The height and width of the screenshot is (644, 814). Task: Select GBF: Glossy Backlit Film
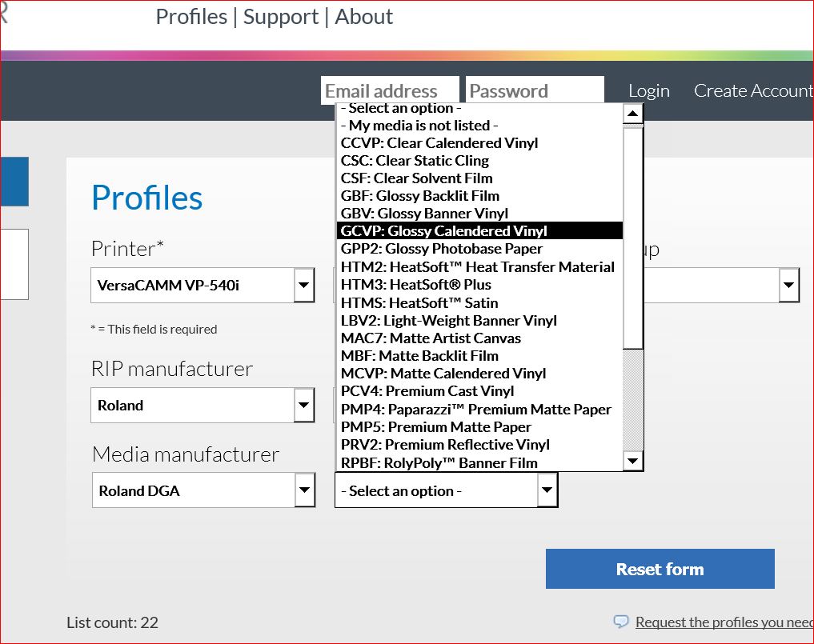479,196
